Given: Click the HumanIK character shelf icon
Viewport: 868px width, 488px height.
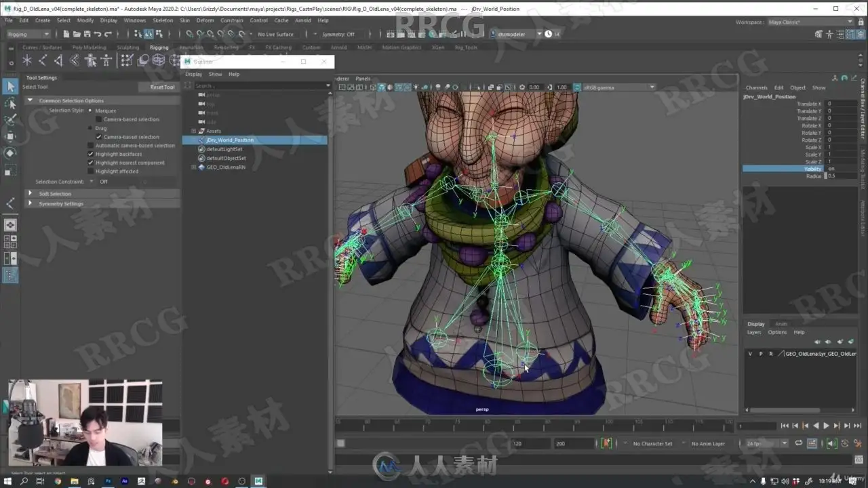Looking at the screenshot, I should (106, 61).
